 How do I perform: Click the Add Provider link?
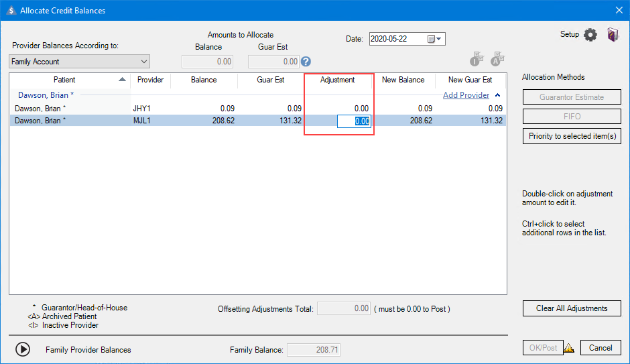466,95
